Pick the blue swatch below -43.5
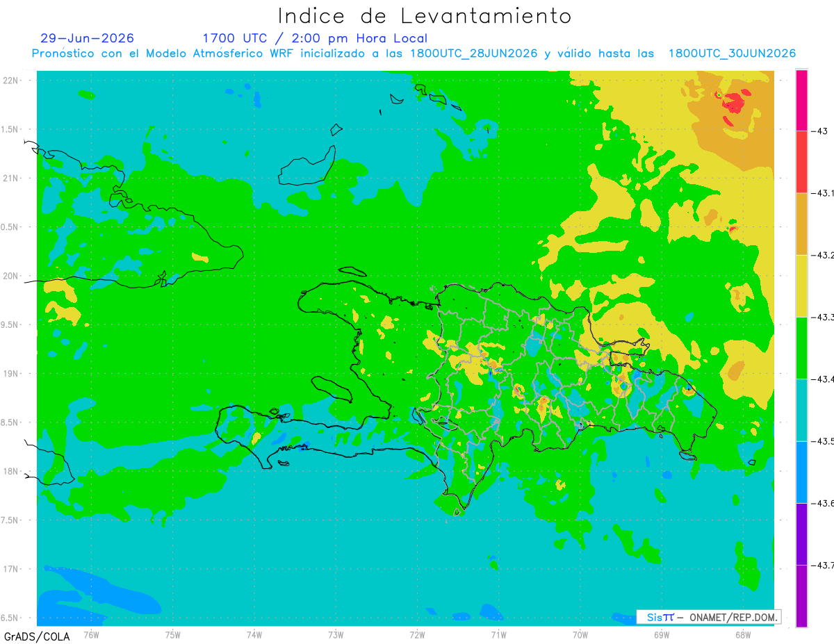Viewport: 834px width, 644px height. 801,472
